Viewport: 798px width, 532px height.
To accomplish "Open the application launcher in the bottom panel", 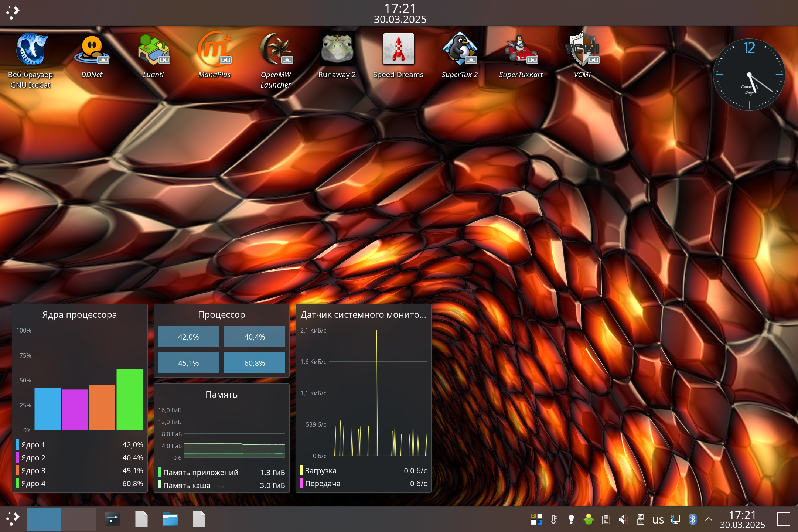I will coord(13,519).
